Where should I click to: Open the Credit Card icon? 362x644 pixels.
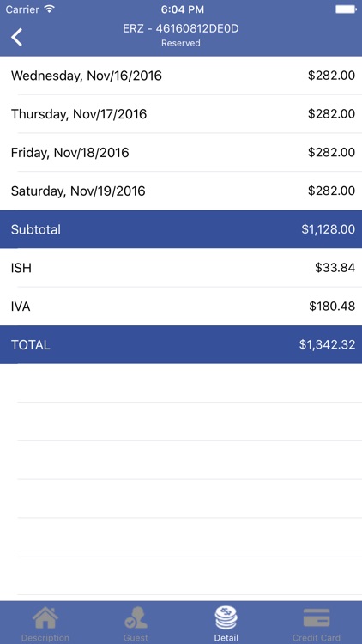(317, 618)
